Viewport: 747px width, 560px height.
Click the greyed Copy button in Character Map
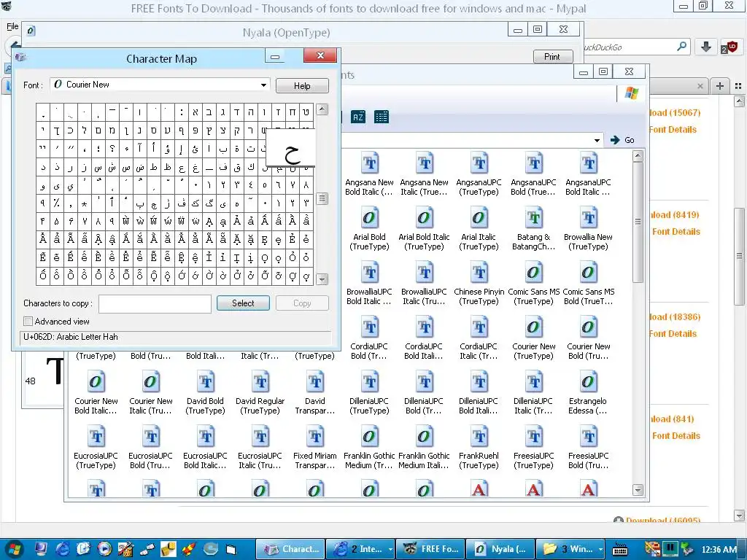pos(302,303)
